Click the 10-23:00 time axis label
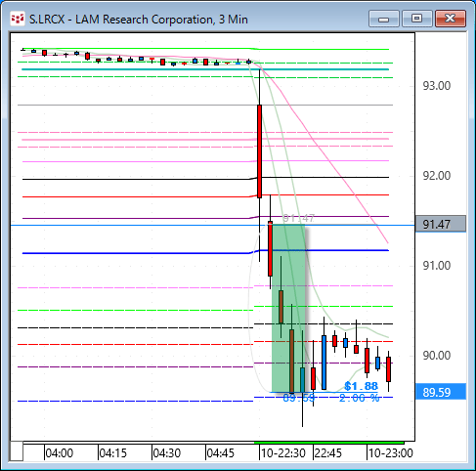 pos(391,453)
